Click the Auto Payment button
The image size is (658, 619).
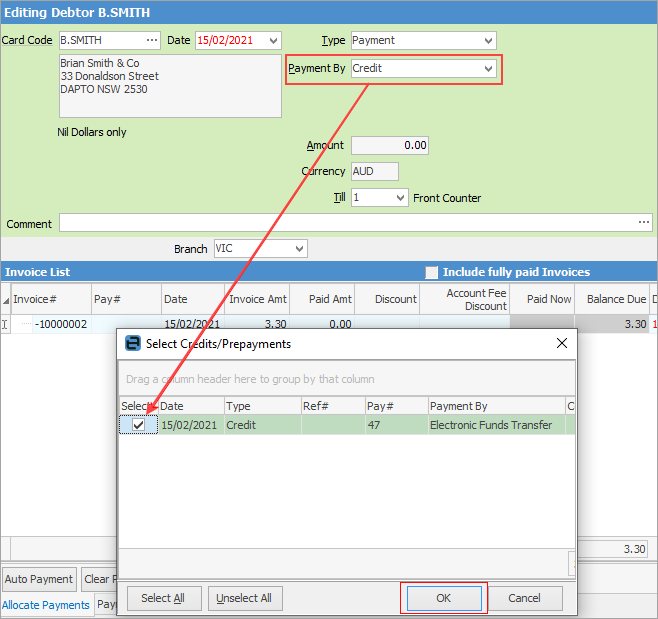38,579
